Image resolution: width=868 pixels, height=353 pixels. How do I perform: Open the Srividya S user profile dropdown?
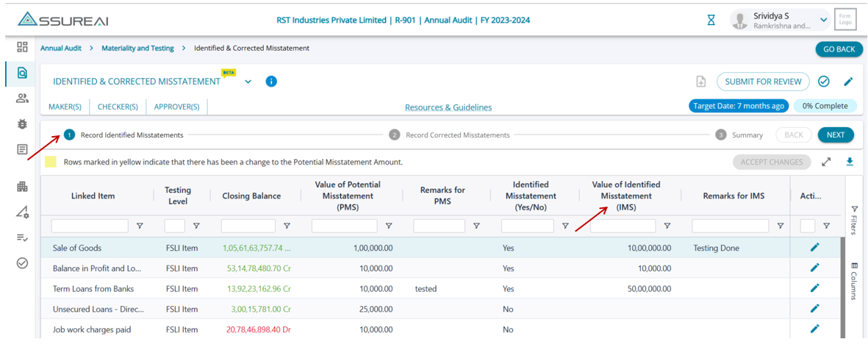point(823,21)
